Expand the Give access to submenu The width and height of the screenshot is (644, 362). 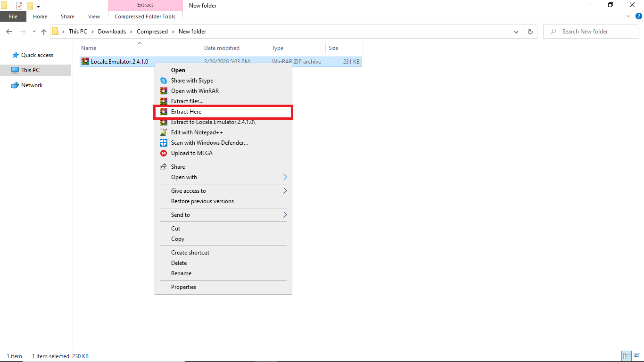pyautogui.click(x=285, y=191)
